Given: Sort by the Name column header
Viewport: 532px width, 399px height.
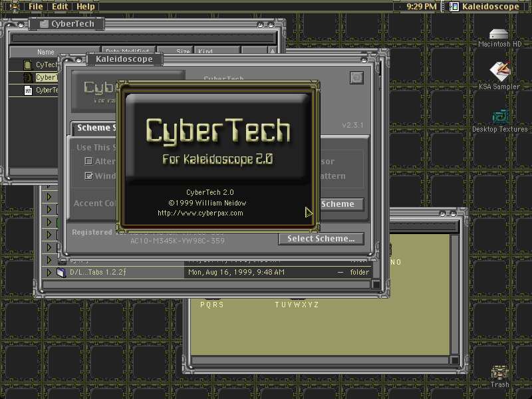Looking at the screenshot, I should 55,52.
